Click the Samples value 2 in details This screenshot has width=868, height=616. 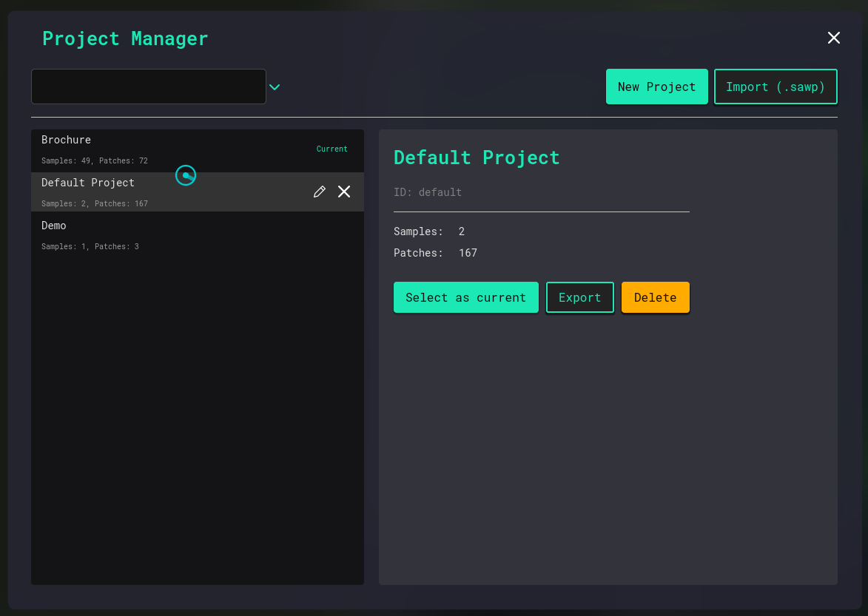(462, 231)
